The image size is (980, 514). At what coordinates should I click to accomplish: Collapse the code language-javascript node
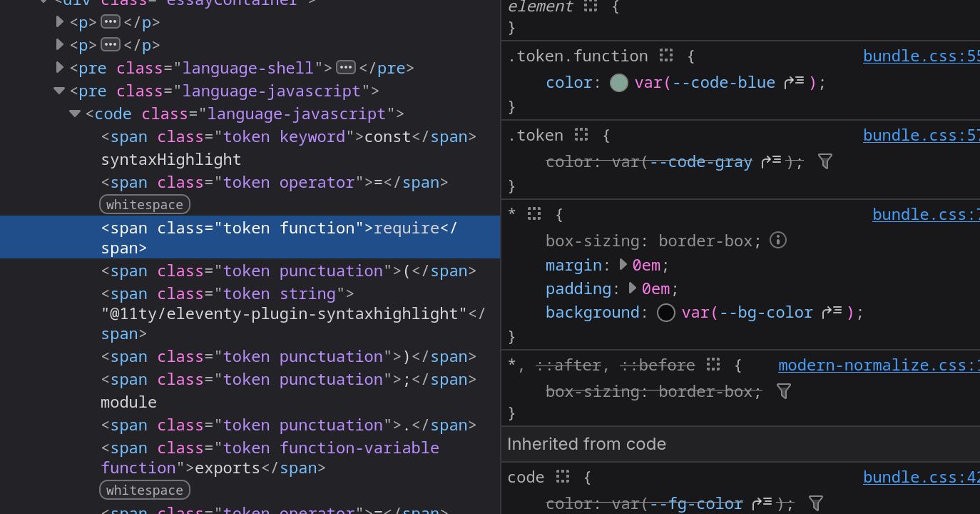point(75,114)
